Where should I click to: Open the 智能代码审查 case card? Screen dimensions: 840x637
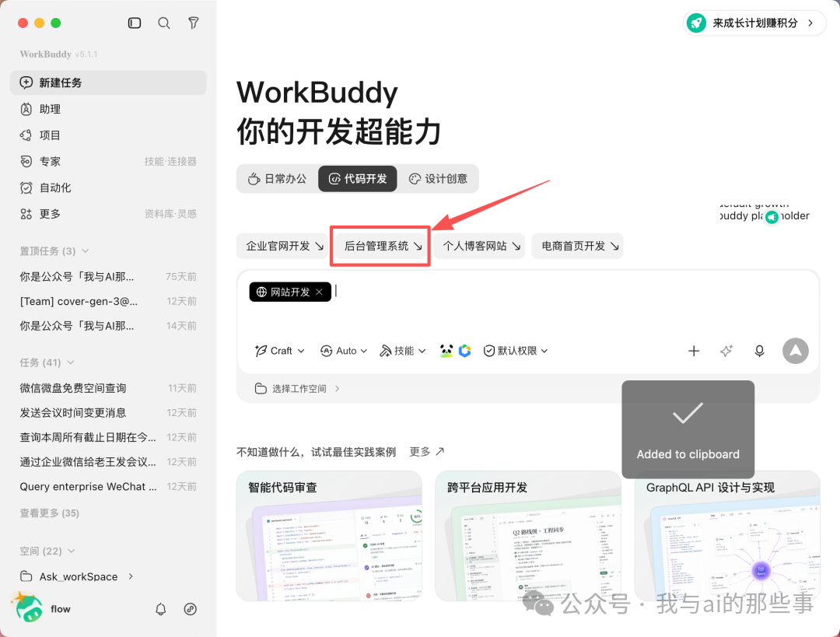[329, 536]
